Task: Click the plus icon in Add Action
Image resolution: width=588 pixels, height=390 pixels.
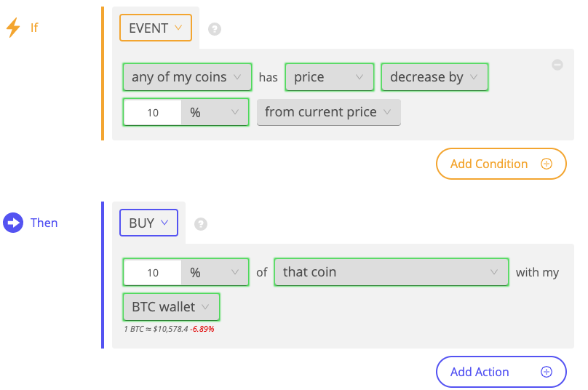Action: coord(547,372)
